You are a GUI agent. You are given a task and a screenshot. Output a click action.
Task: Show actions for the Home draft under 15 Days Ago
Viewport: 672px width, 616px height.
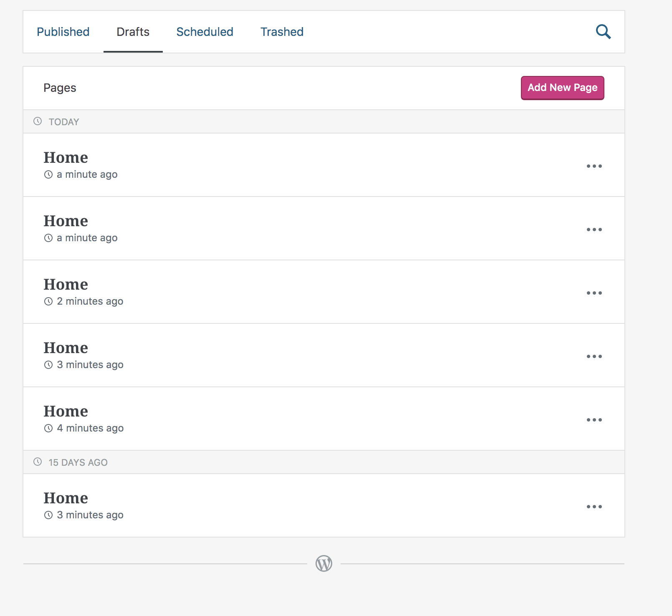tap(594, 507)
